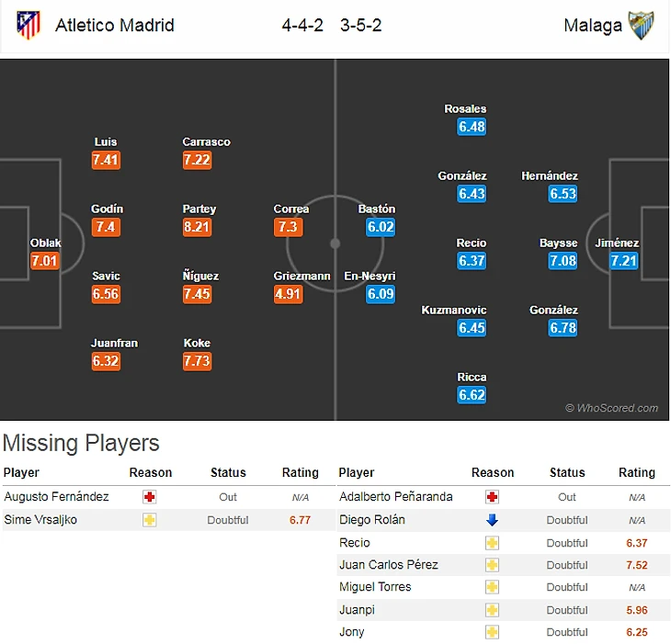Screen dimensions: 671x644
Task: Select Partey's 8.21 rating badge
Action: pyautogui.click(x=198, y=227)
